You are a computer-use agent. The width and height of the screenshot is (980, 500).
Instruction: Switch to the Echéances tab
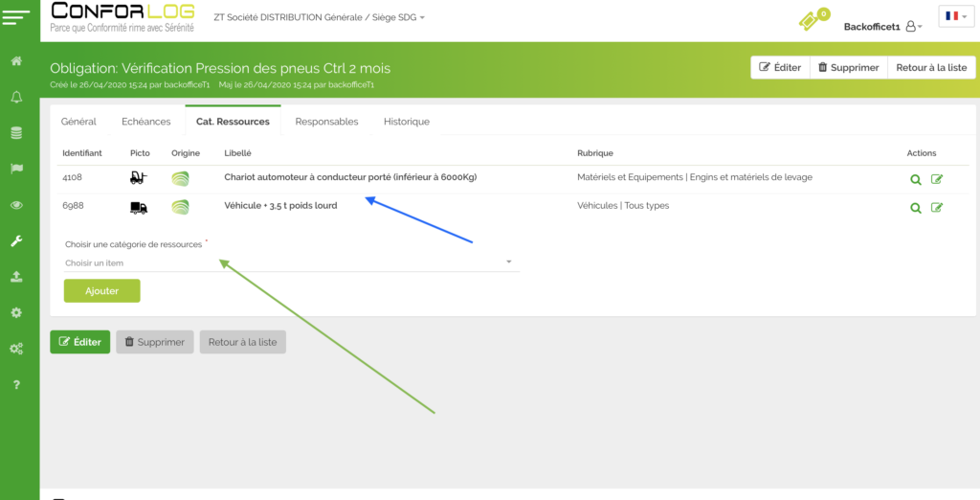145,122
